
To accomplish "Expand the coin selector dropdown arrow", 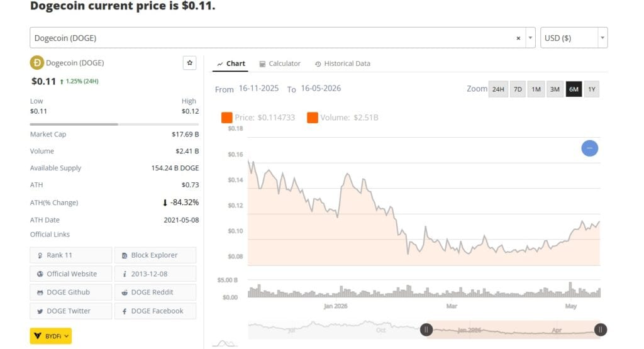I will point(530,38).
